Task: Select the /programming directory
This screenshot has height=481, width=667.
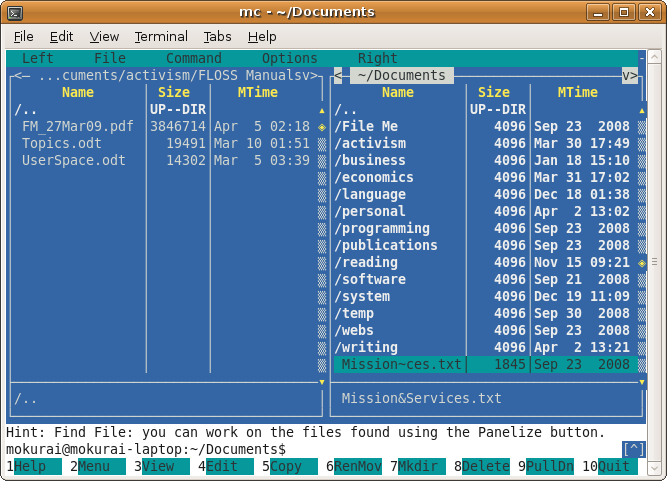Action: pos(382,228)
